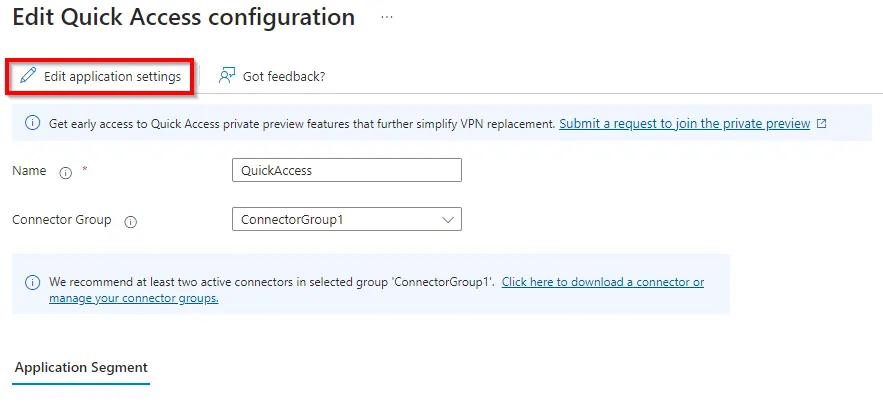Follow the manage your connector groups link
The width and height of the screenshot is (883, 406).
coord(133,298)
